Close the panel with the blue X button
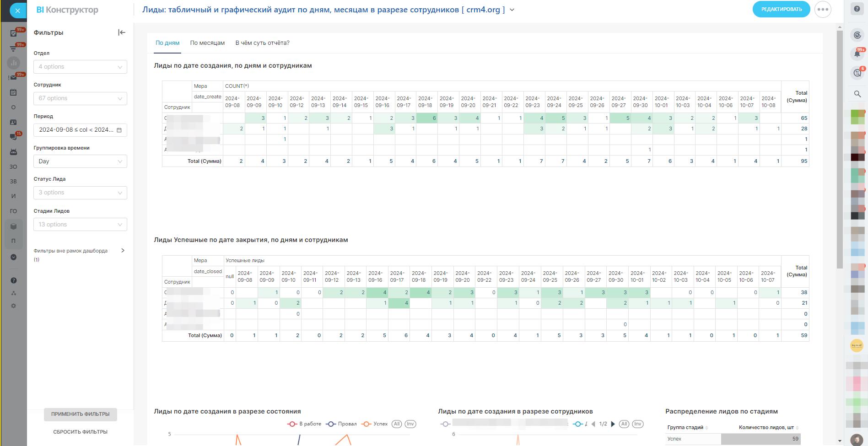This screenshot has height=446, width=868. tap(17, 11)
